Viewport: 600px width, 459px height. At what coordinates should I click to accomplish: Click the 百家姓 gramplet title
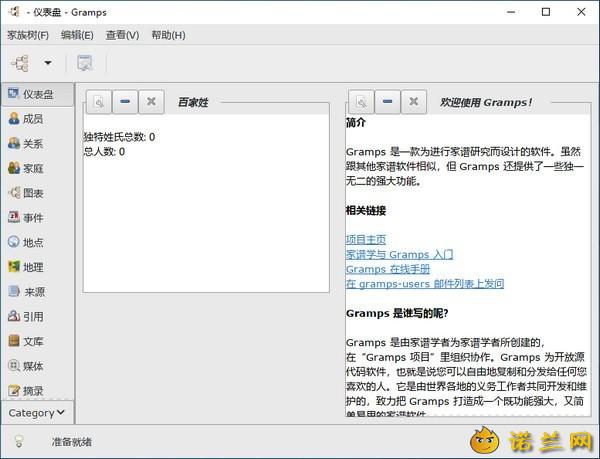point(193,103)
